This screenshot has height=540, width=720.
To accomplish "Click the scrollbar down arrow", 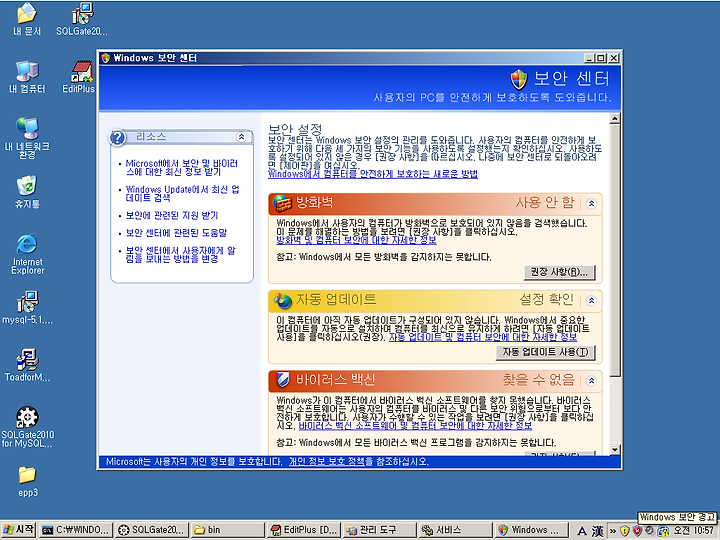I will (x=614, y=450).
